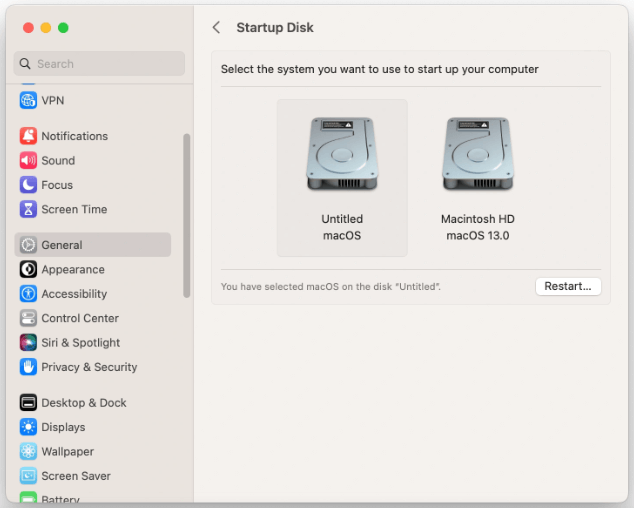Open Privacy & Security settings

click(93, 367)
